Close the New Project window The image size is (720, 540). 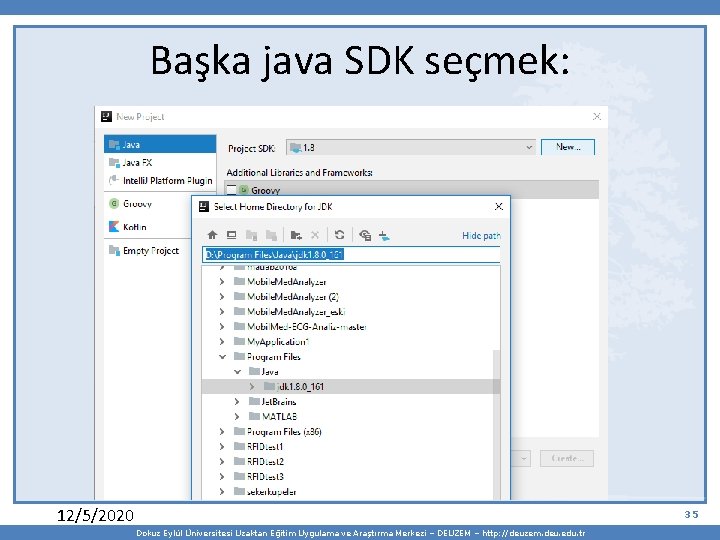(x=596, y=117)
